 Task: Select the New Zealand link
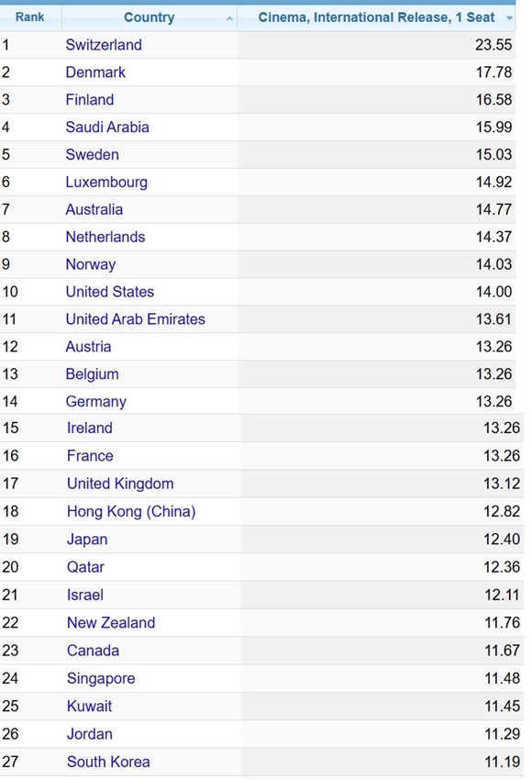[111, 622]
